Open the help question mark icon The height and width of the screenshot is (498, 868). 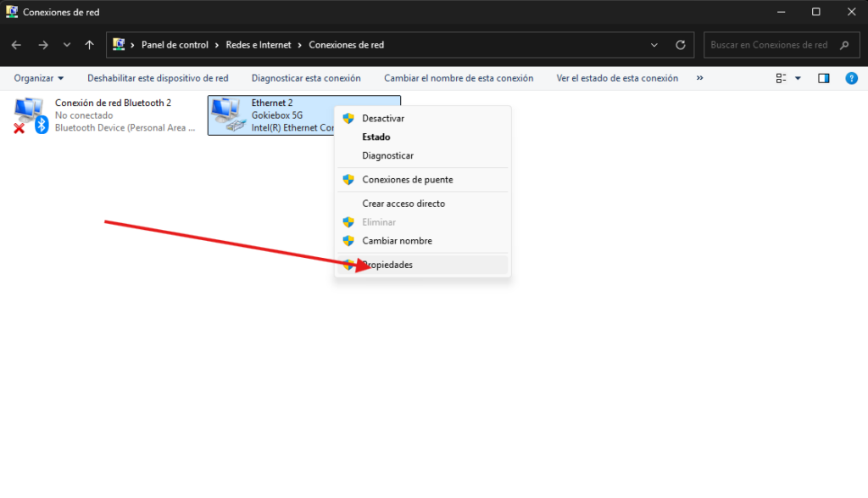pyautogui.click(x=852, y=78)
